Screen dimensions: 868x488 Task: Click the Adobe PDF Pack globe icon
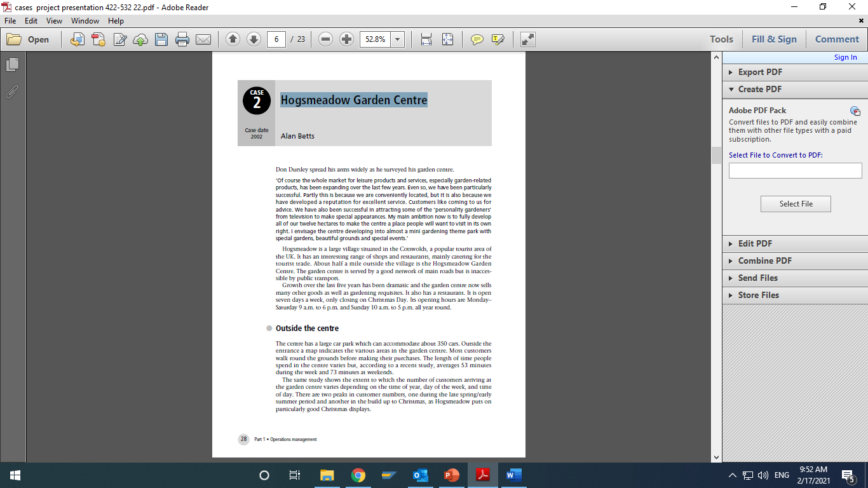click(855, 111)
